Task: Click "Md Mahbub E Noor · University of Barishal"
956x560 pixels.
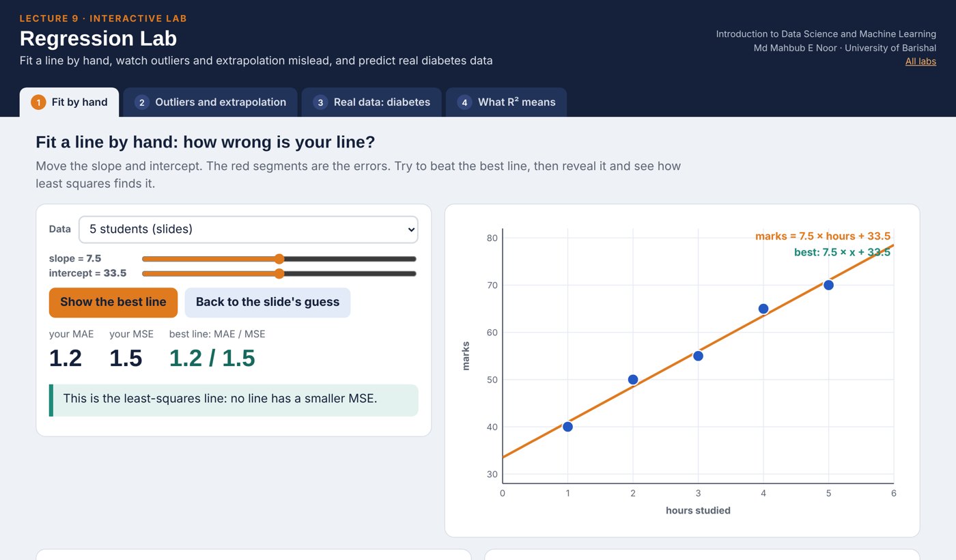Action: click(845, 48)
